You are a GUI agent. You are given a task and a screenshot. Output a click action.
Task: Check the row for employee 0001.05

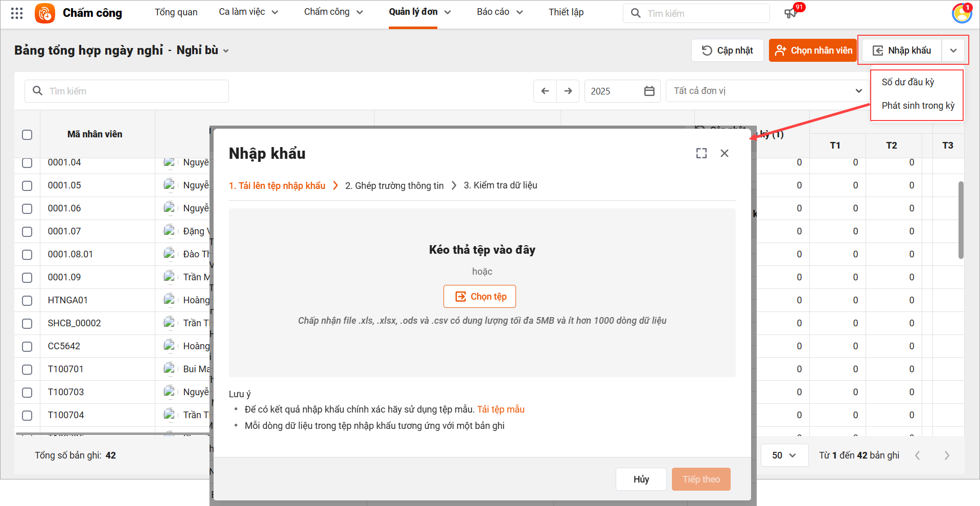coord(27,186)
